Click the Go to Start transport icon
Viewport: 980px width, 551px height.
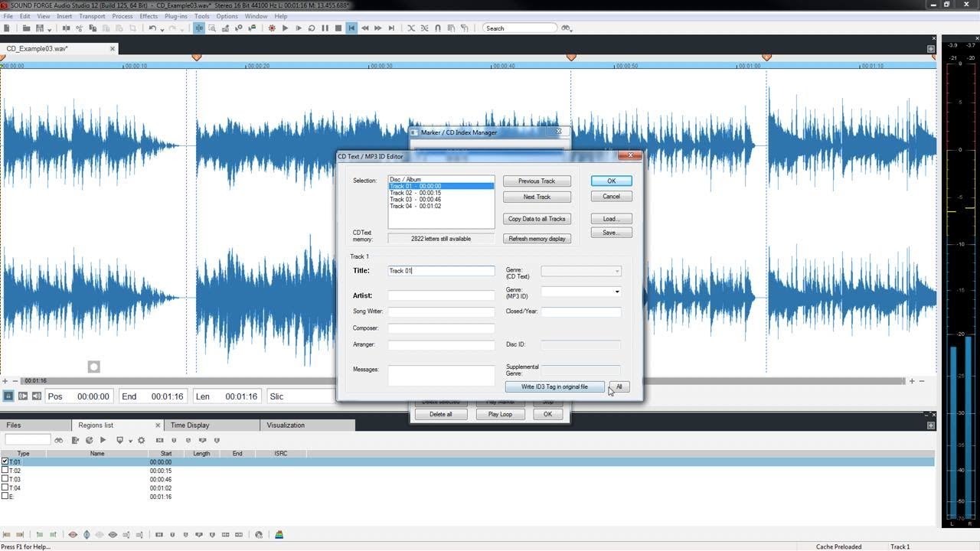pyautogui.click(x=351, y=28)
